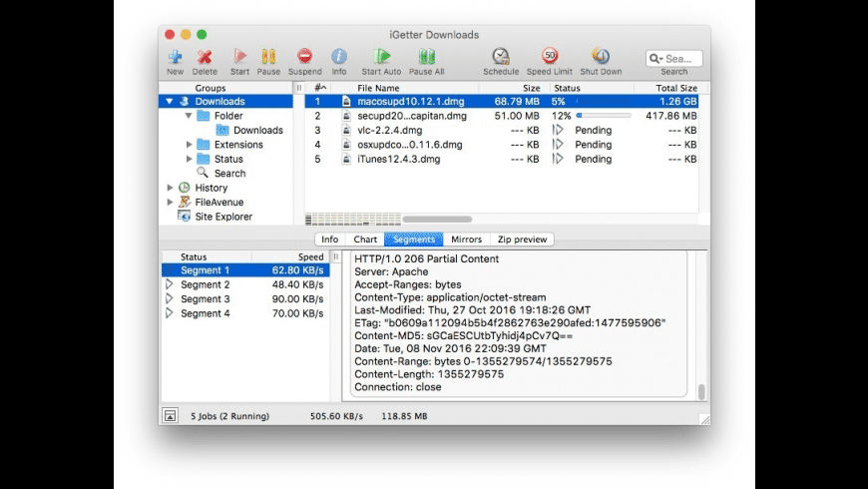Click the Pause All toolbar icon
The image size is (868, 489).
[426, 57]
